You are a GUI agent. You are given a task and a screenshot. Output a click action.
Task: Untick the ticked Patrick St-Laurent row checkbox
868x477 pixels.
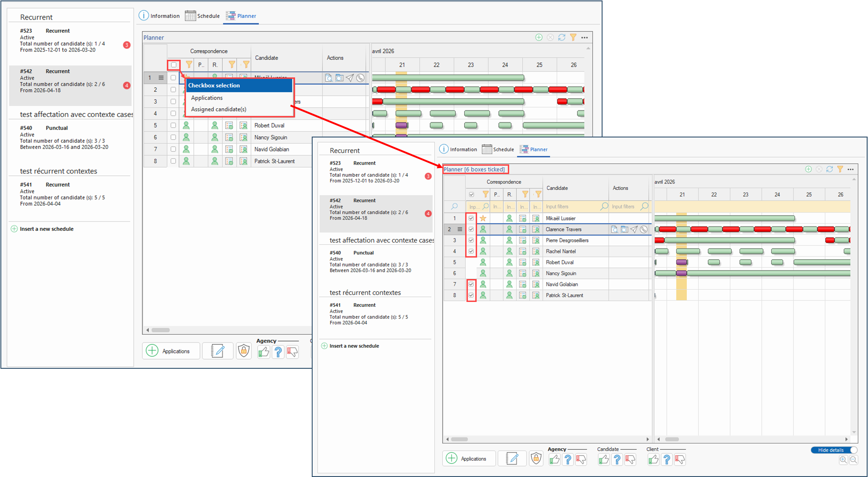(x=471, y=295)
